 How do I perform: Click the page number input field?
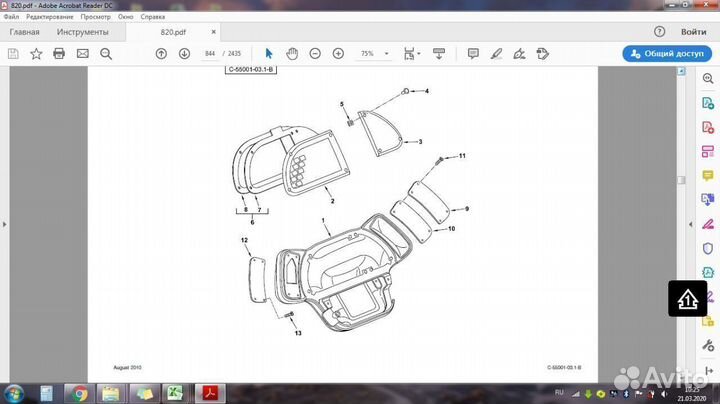coord(210,53)
